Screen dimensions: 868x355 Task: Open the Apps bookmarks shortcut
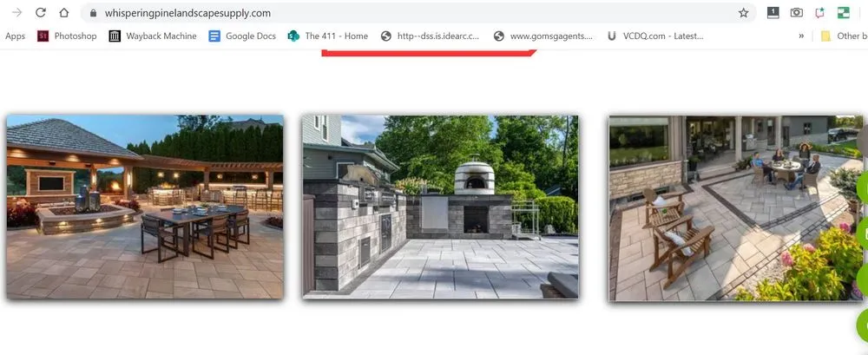click(15, 36)
